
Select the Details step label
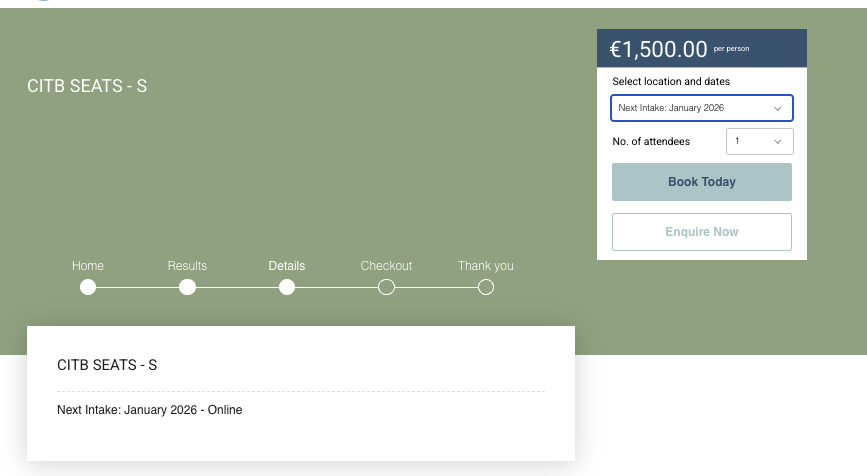[x=287, y=266]
